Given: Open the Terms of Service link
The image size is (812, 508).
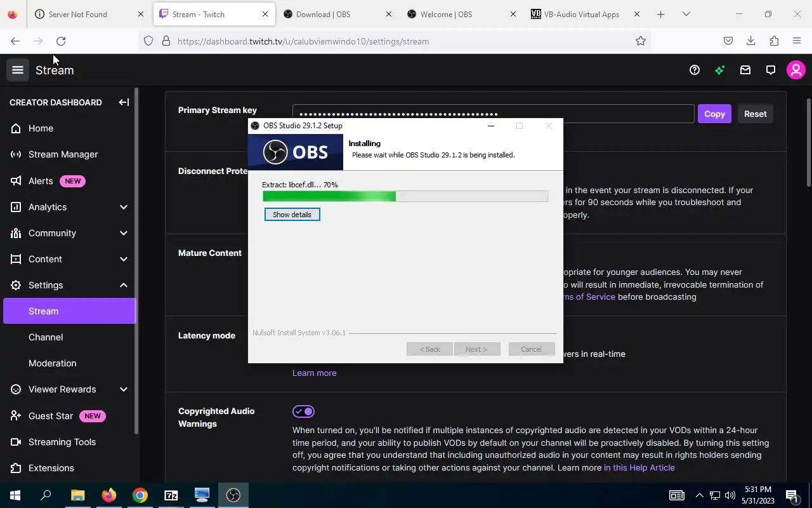Looking at the screenshot, I should point(589,297).
